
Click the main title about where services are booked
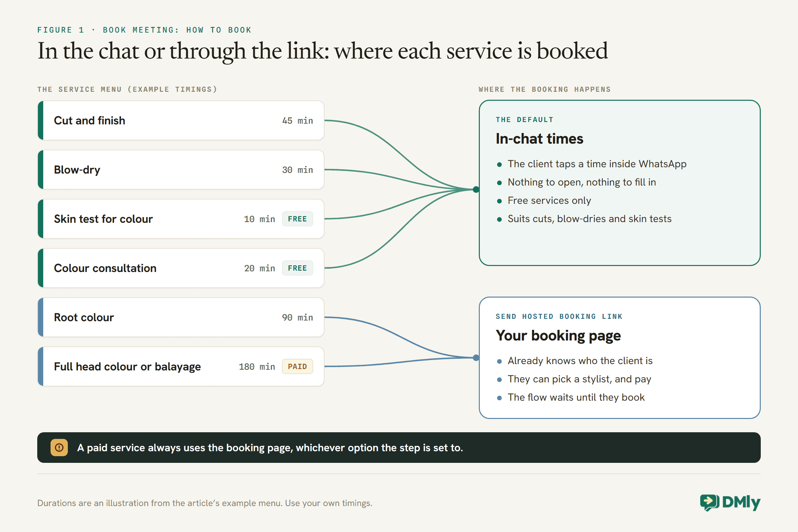pyautogui.click(x=322, y=51)
